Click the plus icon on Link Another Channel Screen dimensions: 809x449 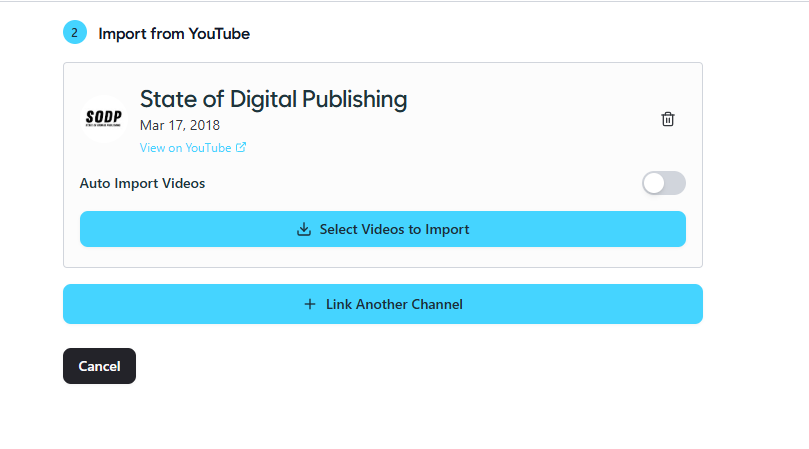click(x=309, y=304)
